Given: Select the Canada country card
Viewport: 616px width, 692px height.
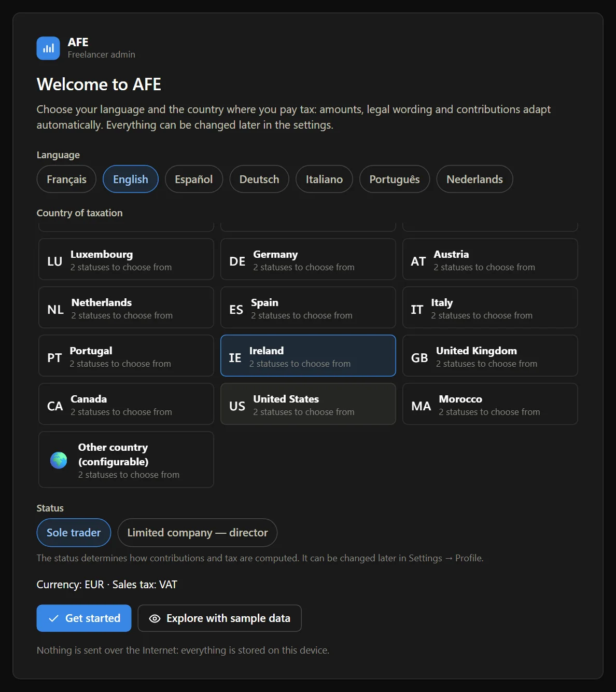Looking at the screenshot, I should (x=126, y=404).
